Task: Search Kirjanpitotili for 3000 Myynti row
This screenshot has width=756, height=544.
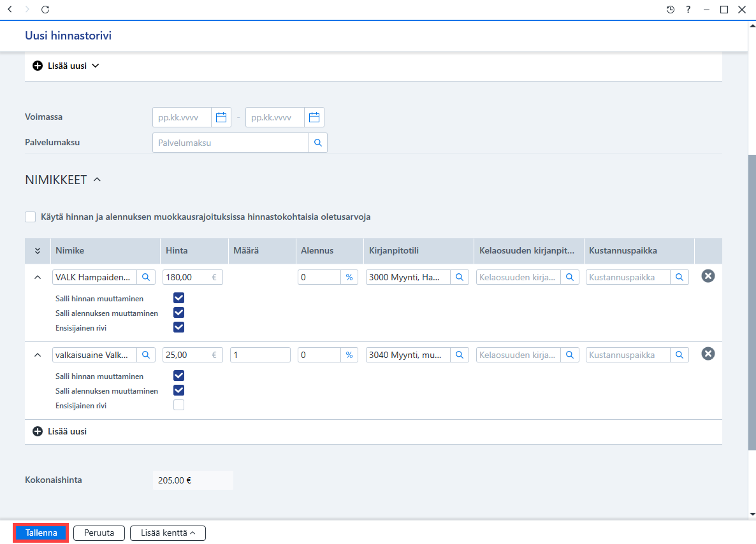Action: coord(460,277)
